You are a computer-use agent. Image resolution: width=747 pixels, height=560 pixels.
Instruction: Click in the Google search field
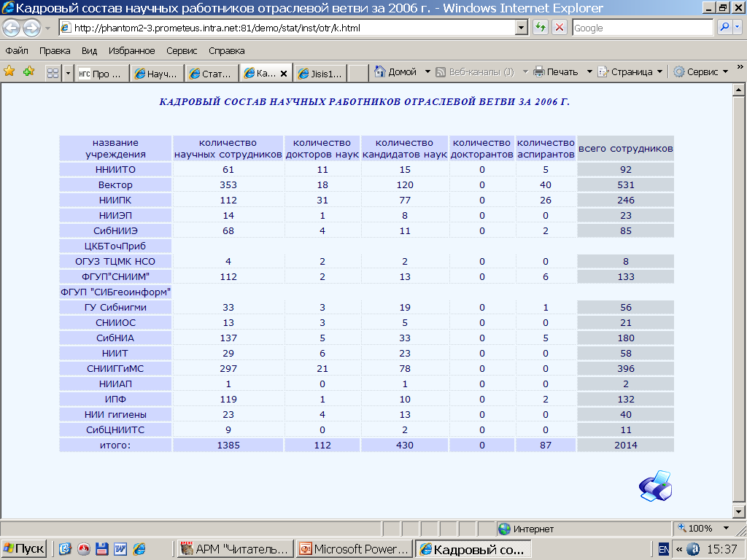click(x=642, y=28)
